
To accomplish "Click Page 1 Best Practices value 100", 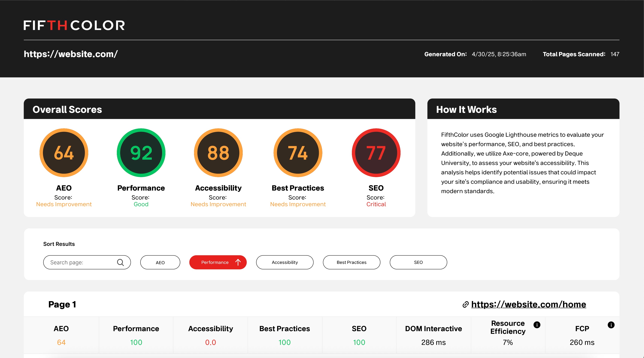I will pos(285,342).
